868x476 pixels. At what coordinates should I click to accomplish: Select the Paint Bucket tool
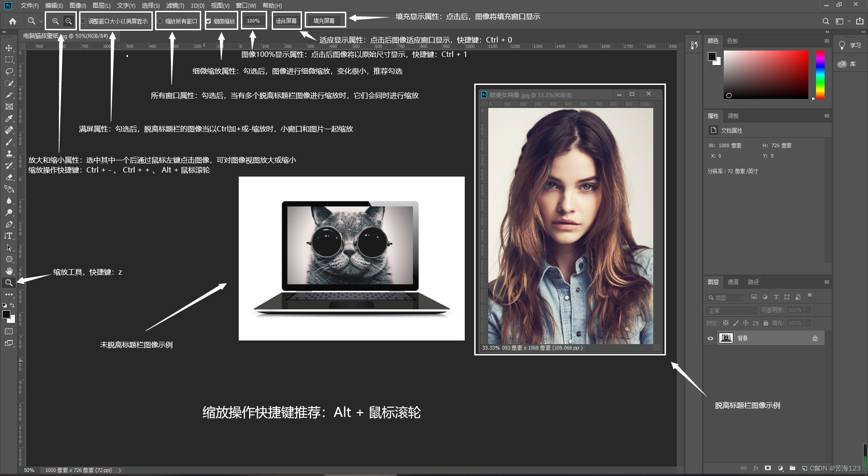coord(9,189)
